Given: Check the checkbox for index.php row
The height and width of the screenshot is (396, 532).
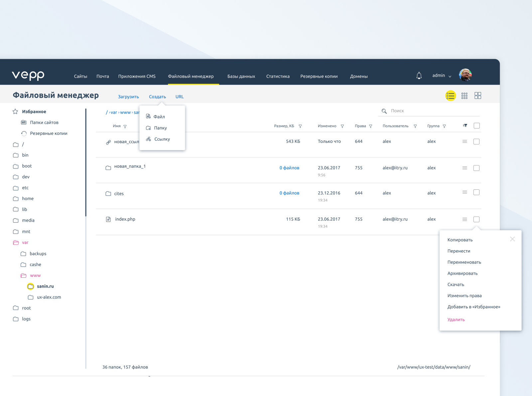Looking at the screenshot, I should [476, 219].
